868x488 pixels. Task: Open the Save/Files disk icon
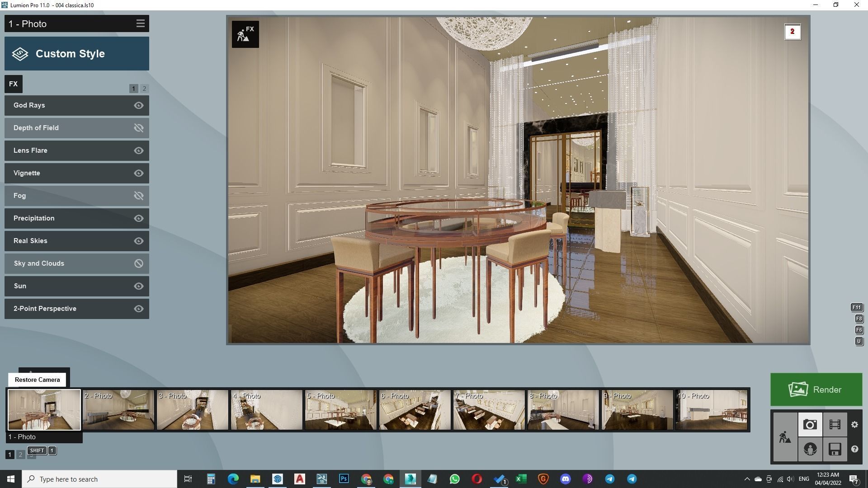click(835, 449)
